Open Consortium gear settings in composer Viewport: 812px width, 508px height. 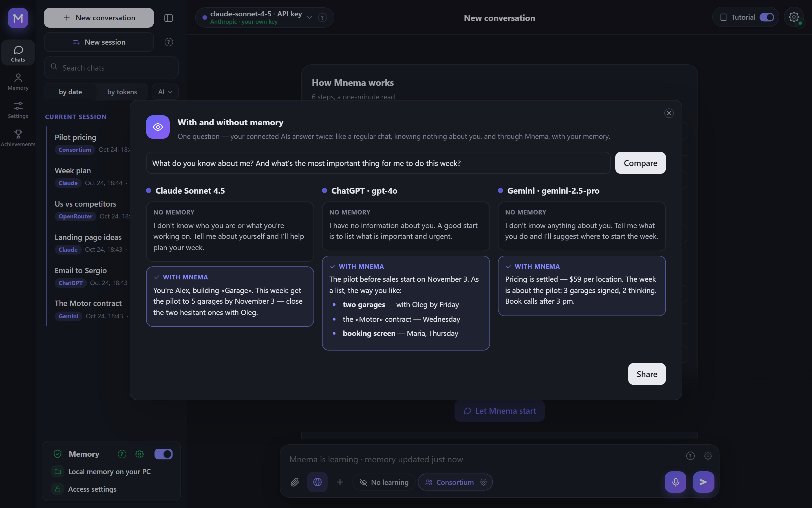pos(484,482)
